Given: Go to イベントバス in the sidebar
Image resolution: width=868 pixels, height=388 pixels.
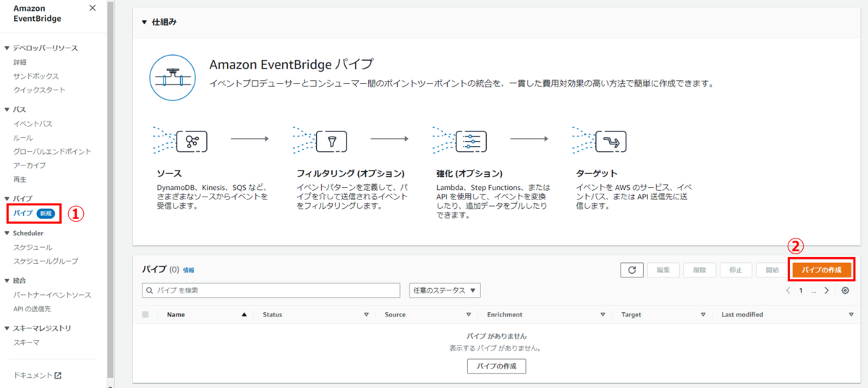Looking at the screenshot, I should click(x=33, y=124).
